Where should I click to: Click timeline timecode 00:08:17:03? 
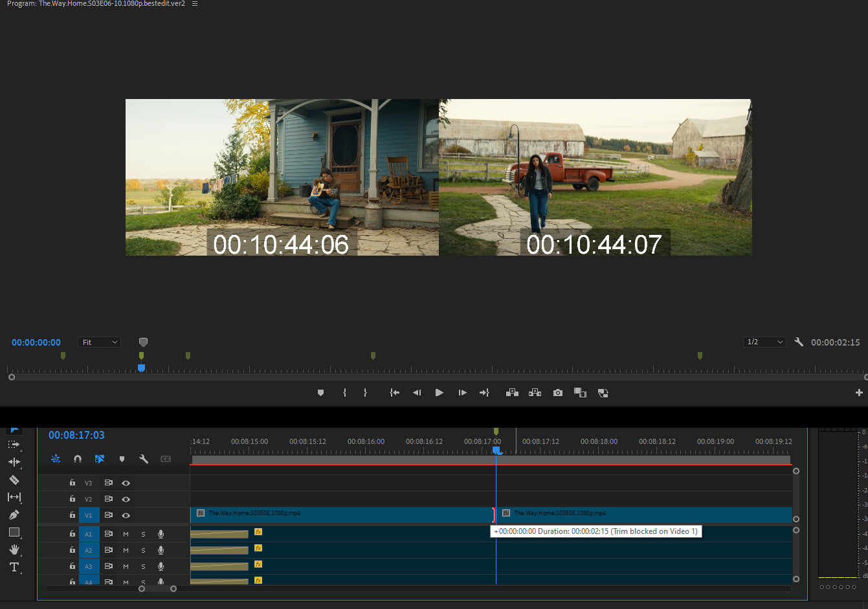[x=76, y=435]
